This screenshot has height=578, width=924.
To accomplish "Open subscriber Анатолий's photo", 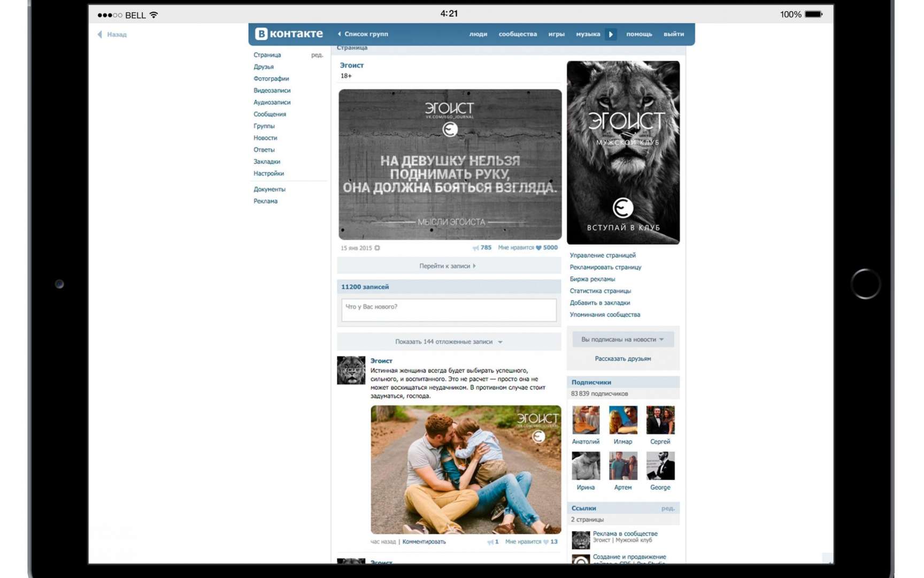I will [586, 420].
